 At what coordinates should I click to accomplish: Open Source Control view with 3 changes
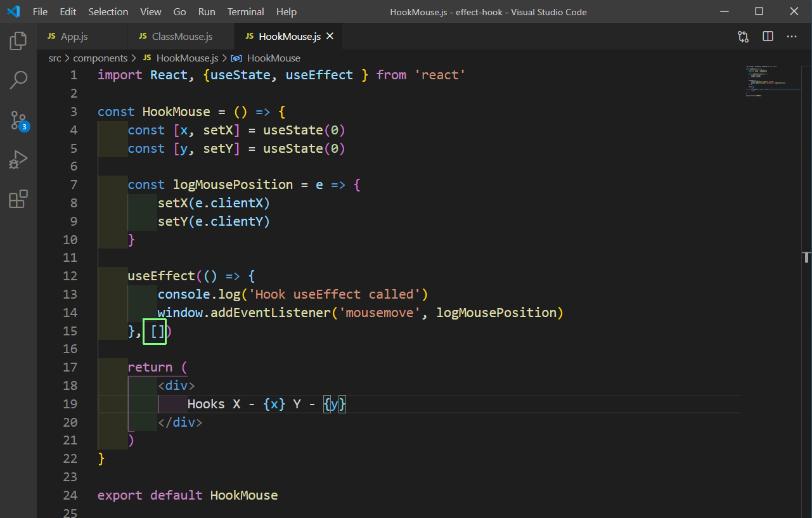(x=18, y=120)
